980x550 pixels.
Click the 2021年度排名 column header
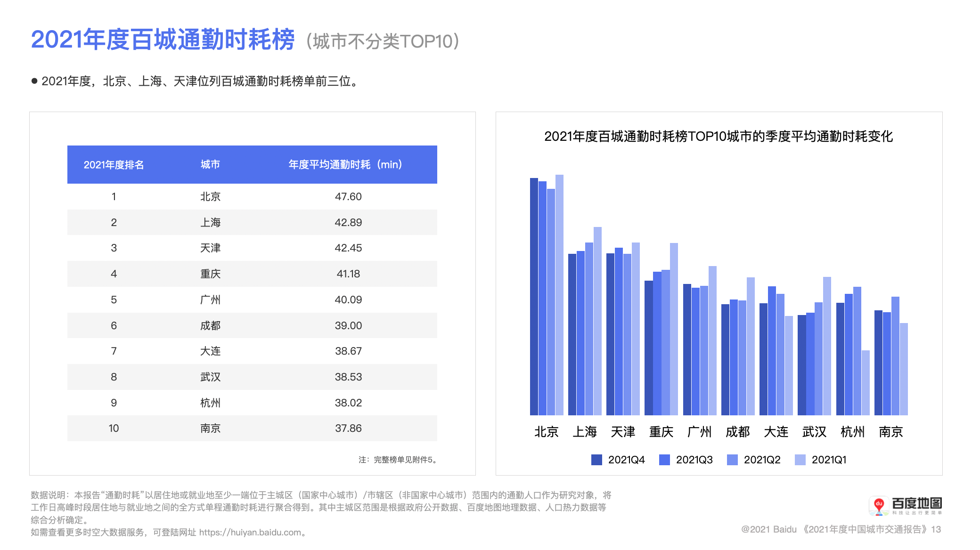114,164
